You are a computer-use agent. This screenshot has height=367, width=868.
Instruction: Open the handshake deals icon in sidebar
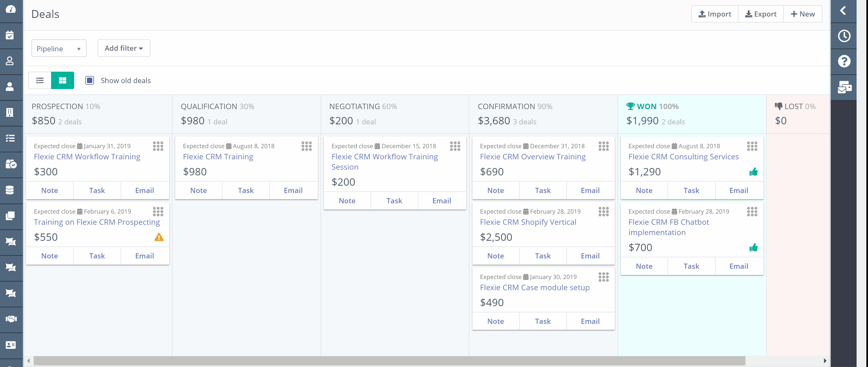click(x=11, y=318)
